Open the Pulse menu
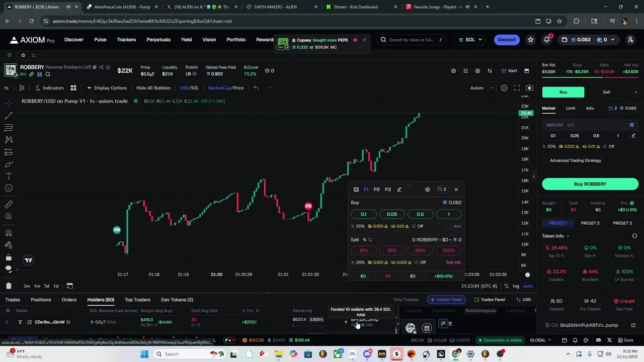The width and height of the screenshot is (644, 362). (100, 40)
